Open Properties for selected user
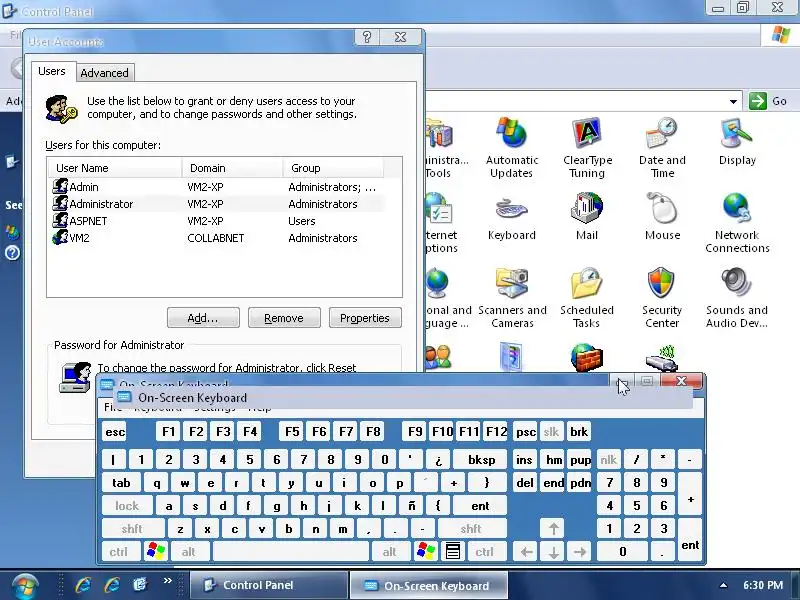This screenshot has height=600, width=800. pos(365,318)
